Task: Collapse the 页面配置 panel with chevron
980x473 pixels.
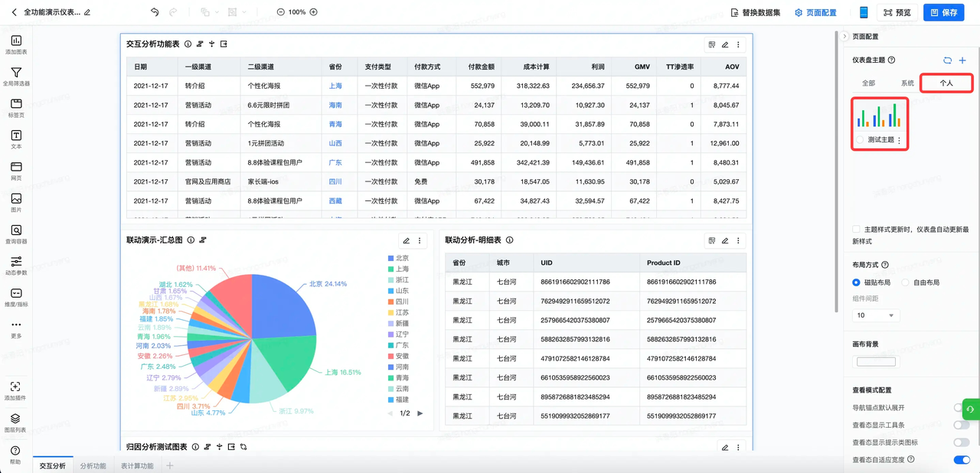Action: [x=844, y=36]
